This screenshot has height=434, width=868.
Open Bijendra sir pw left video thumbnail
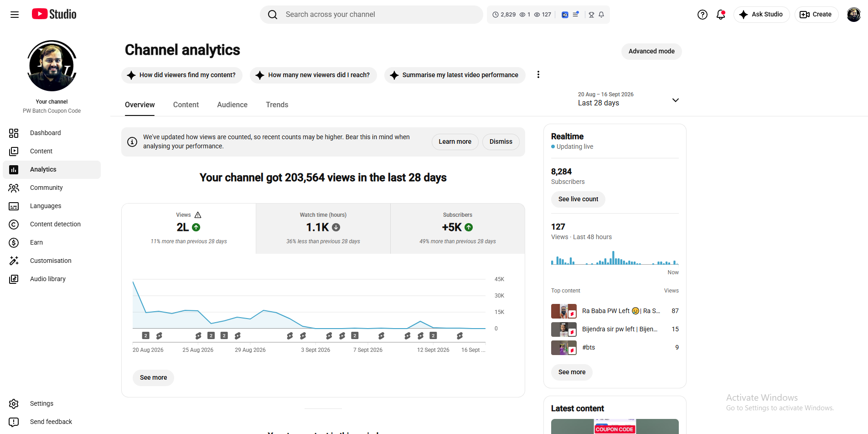coord(564,329)
